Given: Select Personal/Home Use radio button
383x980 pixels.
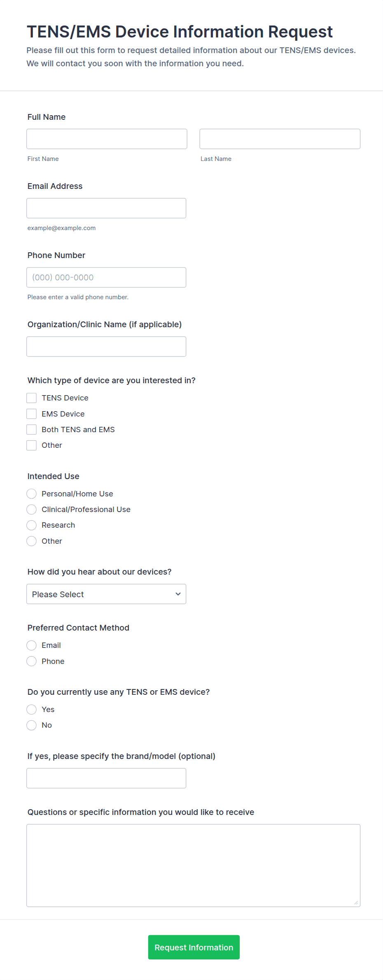Looking at the screenshot, I should (32, 494).
